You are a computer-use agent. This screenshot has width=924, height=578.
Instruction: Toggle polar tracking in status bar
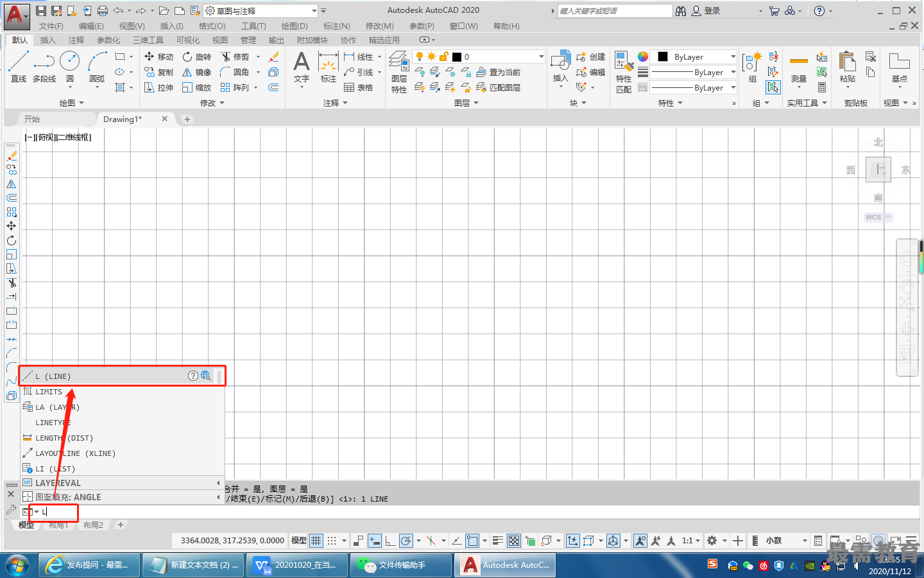[406, 541]
